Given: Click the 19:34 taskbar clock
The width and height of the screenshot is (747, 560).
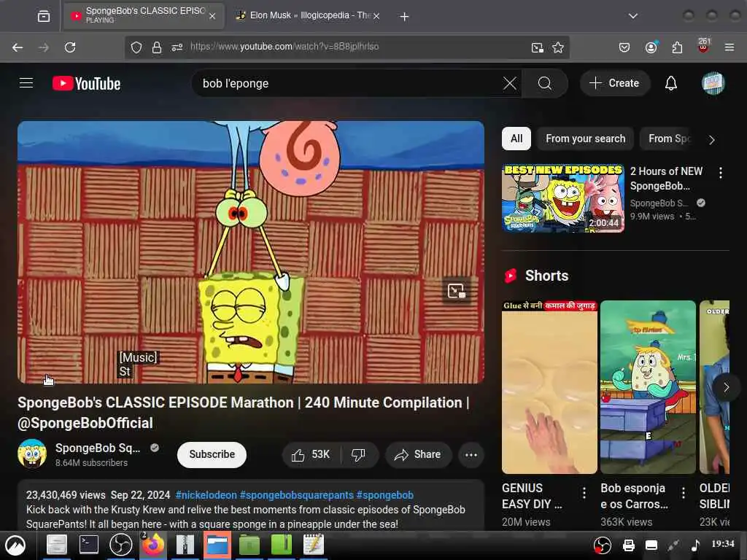Looking at the screenshot, I should (723, 544).
